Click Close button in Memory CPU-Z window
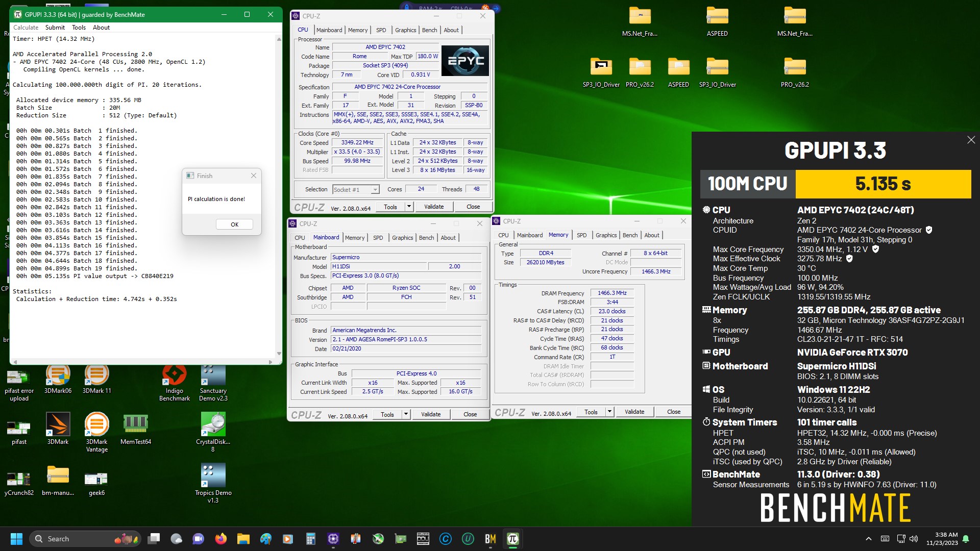This screenshot has width=980, height=551. [x=674, y=412]
